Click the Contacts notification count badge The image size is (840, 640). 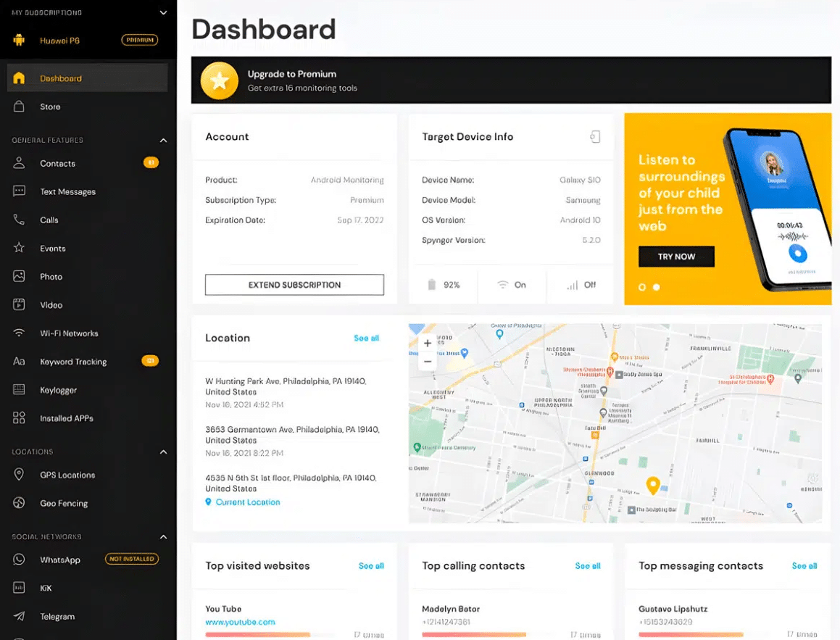click(x=151, y=162)
